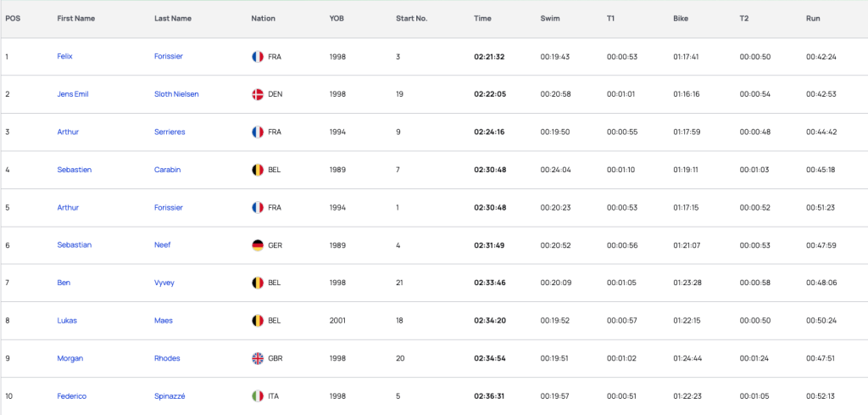
Task: Open the Sloth Nielsen last name link
Action: 176,94
